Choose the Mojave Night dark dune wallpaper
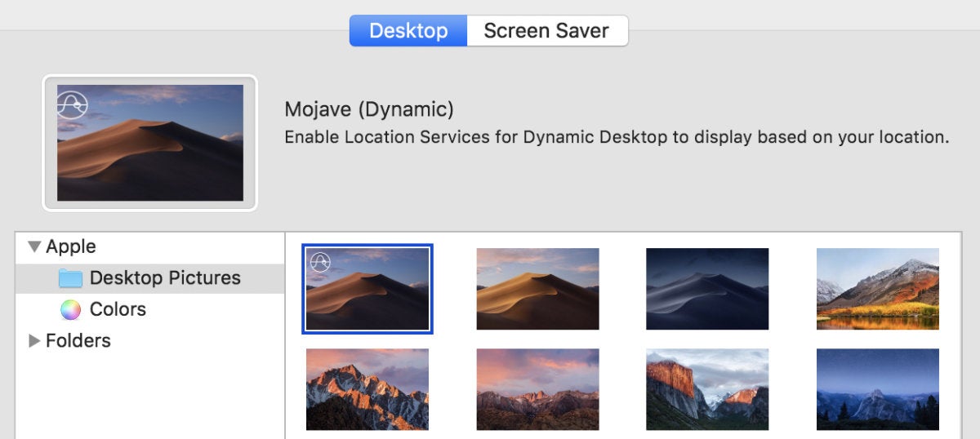Viewport: 980px width, 439px height. click(x=707, y=289)
